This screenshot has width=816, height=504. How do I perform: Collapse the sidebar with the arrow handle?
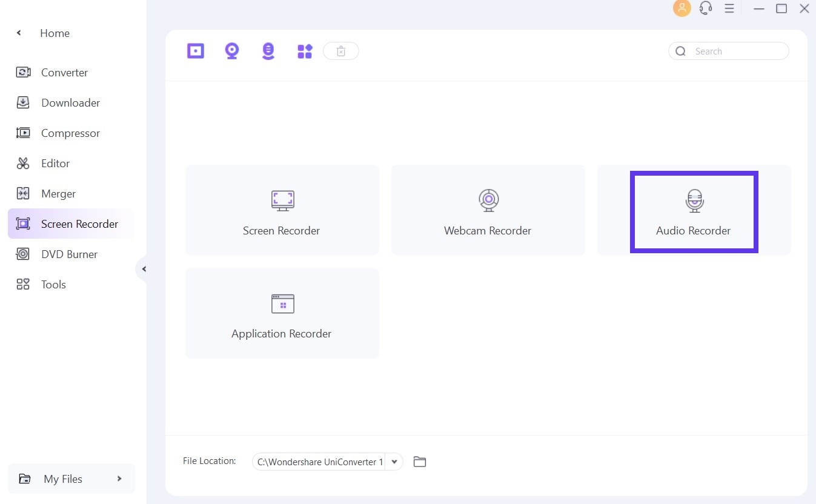pos(143,269)
